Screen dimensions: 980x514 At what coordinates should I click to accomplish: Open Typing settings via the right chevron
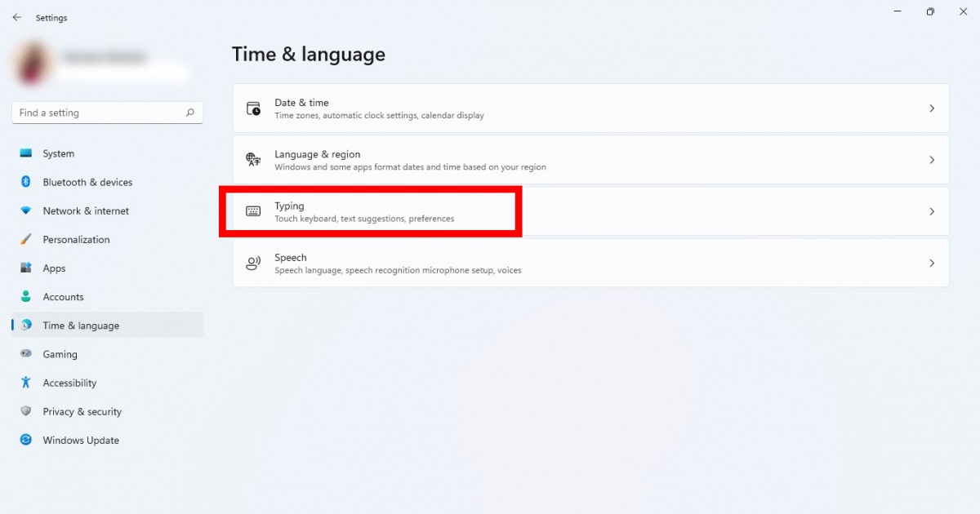click(932, 211)
